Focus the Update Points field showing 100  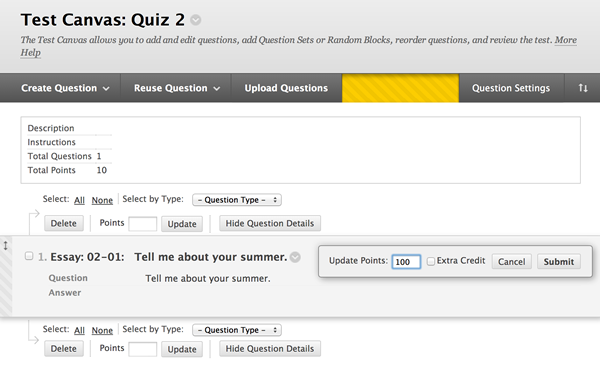click(x=406, y=261)
